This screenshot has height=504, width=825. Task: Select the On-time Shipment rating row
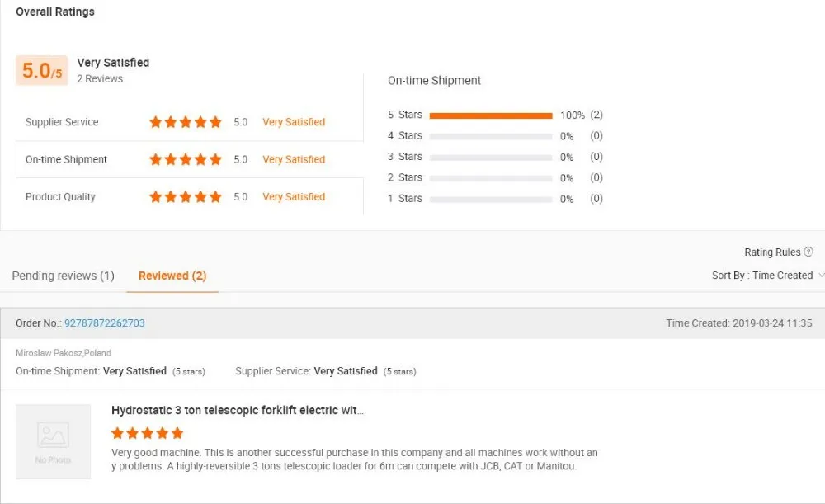(190, 159)
